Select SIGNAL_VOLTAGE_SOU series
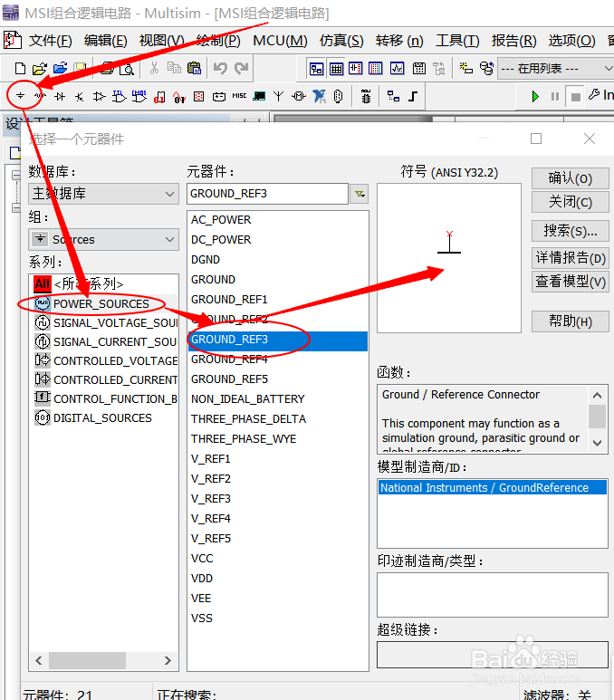This screenshot has height=700, width=614. click(x=106, y=322)
